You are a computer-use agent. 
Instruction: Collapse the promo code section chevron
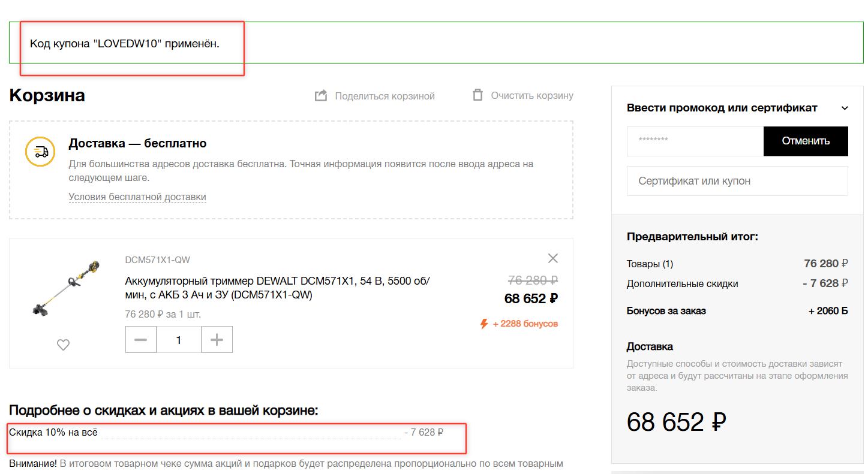[x=845, y=108]
